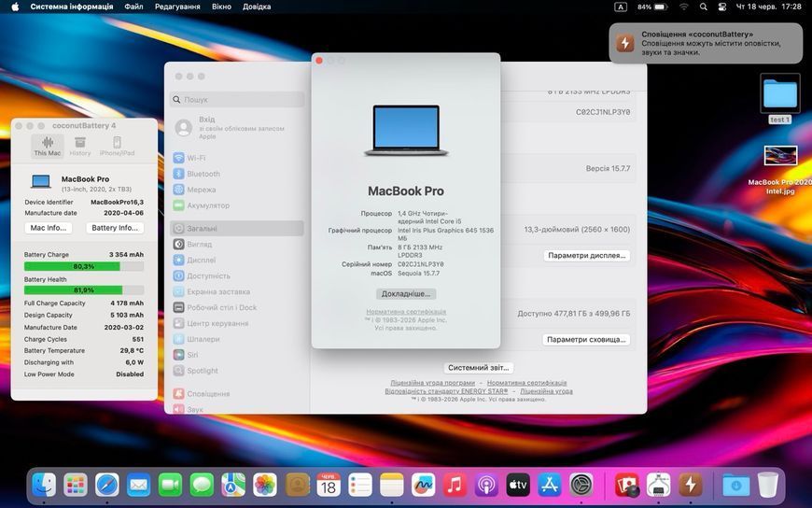Open Системна інформація app menu
The image size is (812, 508).
(x=72, y=7)
